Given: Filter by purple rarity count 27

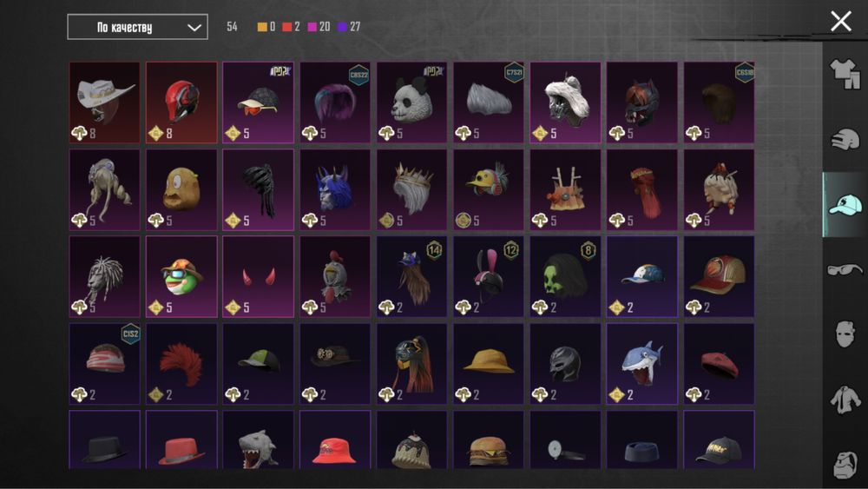Looking at the screenshot, I should pos(349,27).
